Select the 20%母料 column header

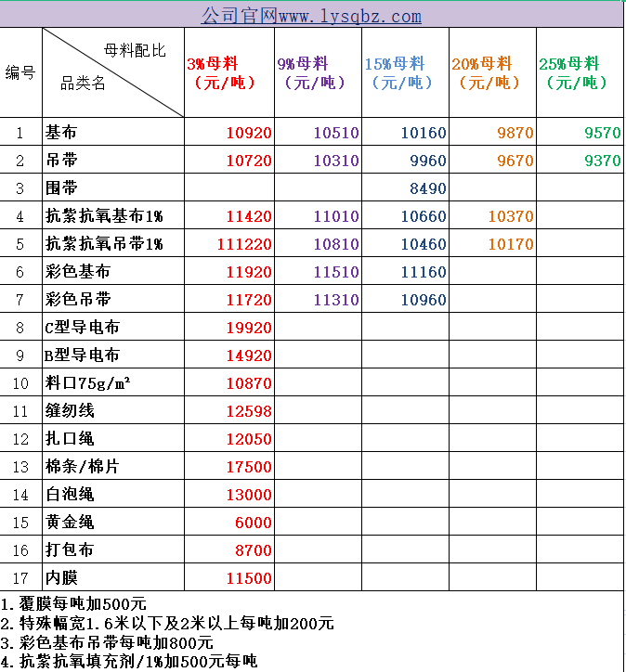click(492, 72)
